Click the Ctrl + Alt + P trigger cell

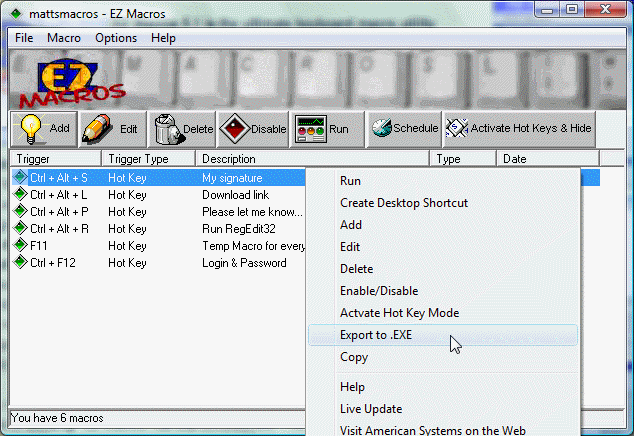click(59, 212)
